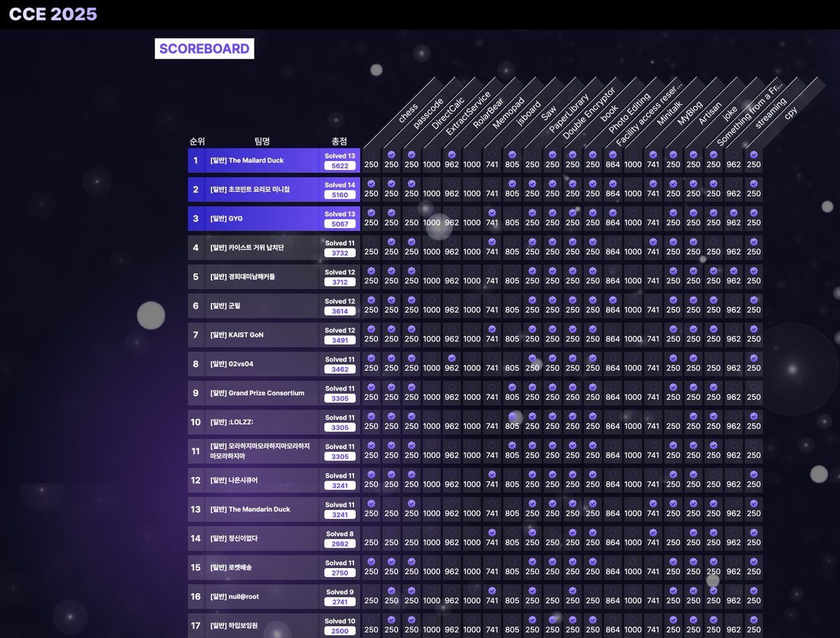Select team name Grand Prize Consortium
840x638 pixels.
tap(257, 393)
